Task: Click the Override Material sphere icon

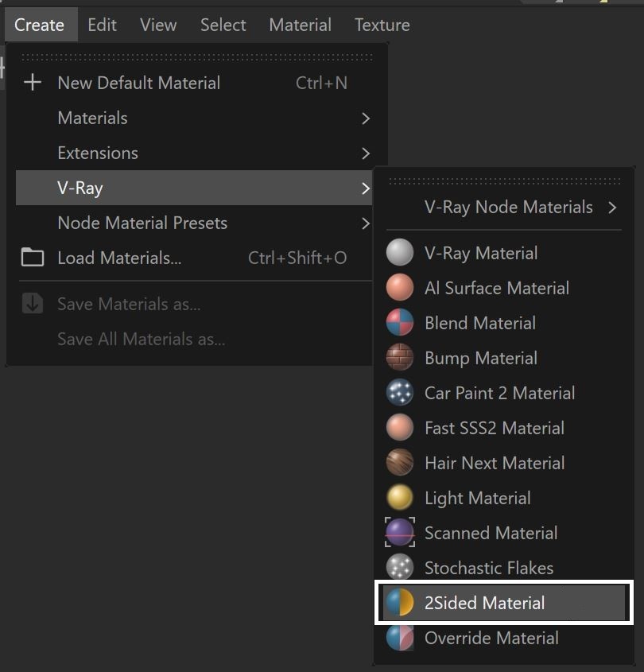Action: coord(399,638)
